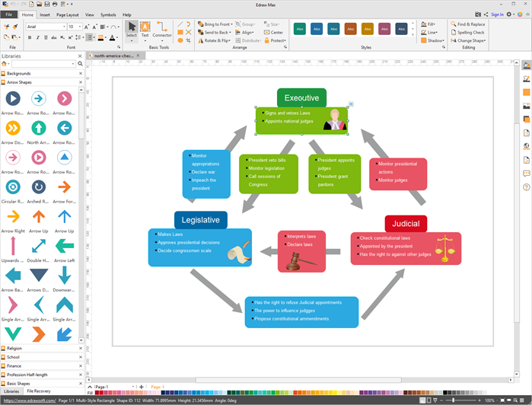Open the Align dropdown

[244, 32]
